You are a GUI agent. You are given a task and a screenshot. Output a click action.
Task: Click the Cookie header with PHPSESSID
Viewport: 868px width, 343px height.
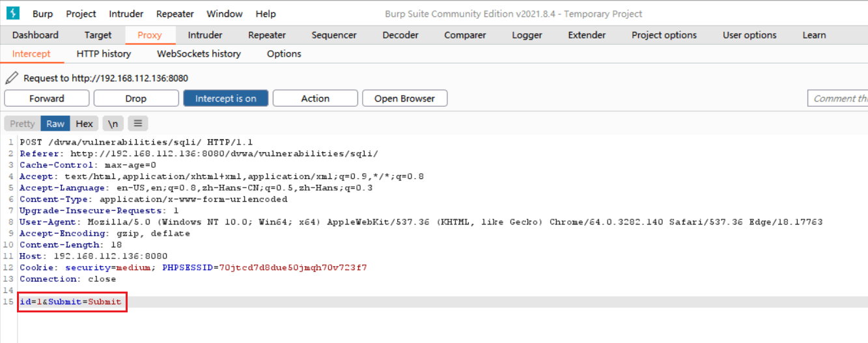click(x=193, y=268)
